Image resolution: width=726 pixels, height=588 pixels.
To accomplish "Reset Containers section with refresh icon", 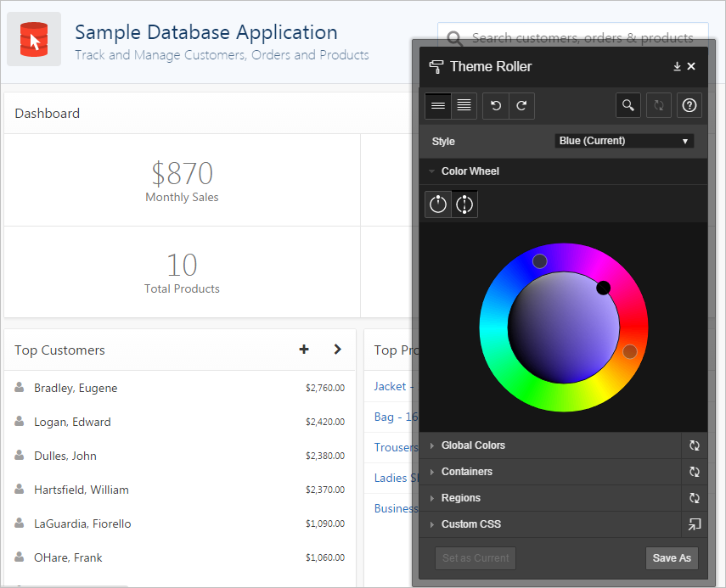I will point(695,472).
